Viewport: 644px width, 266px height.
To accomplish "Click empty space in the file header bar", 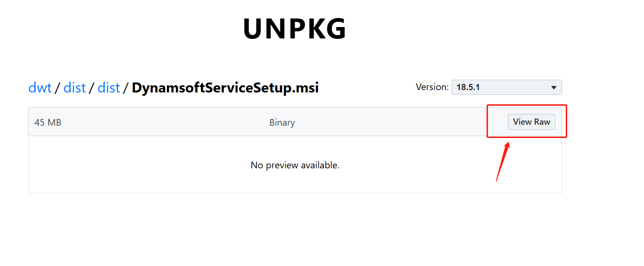I will 166,122.
